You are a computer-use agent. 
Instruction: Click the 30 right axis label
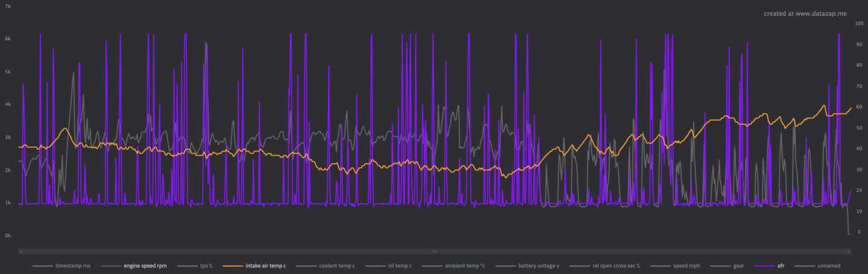(x=859, y=170)
